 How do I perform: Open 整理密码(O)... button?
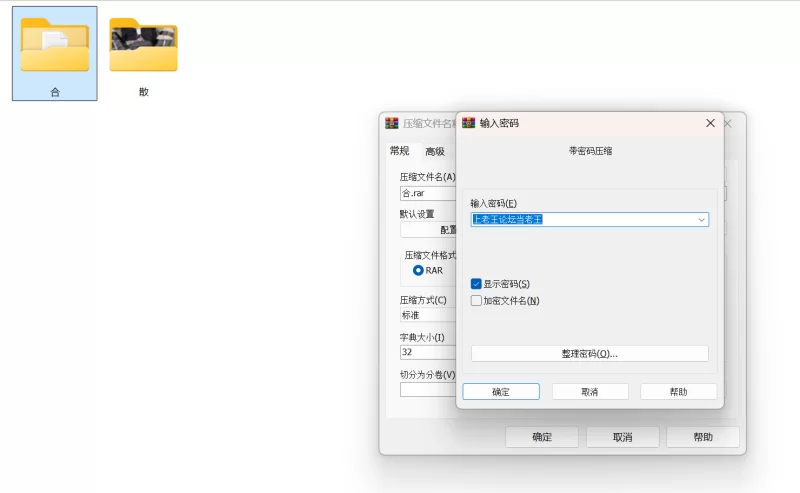pos(590,354)
